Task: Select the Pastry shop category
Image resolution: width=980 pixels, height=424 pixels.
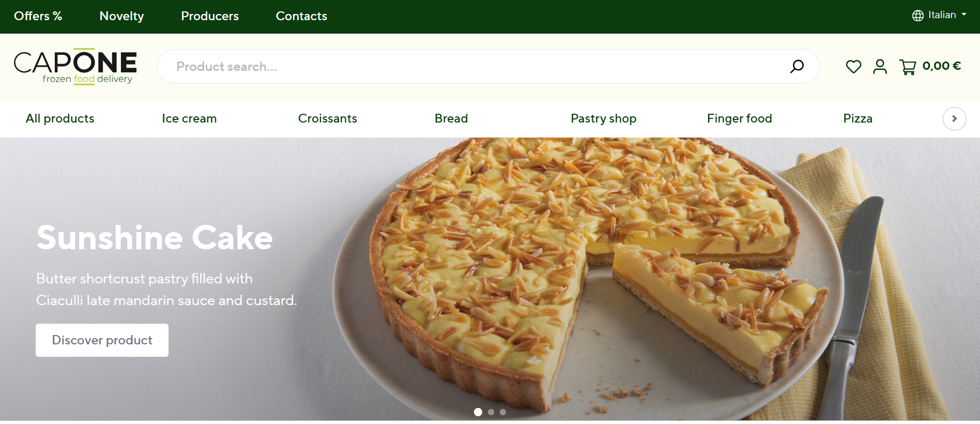Action: 603,118
